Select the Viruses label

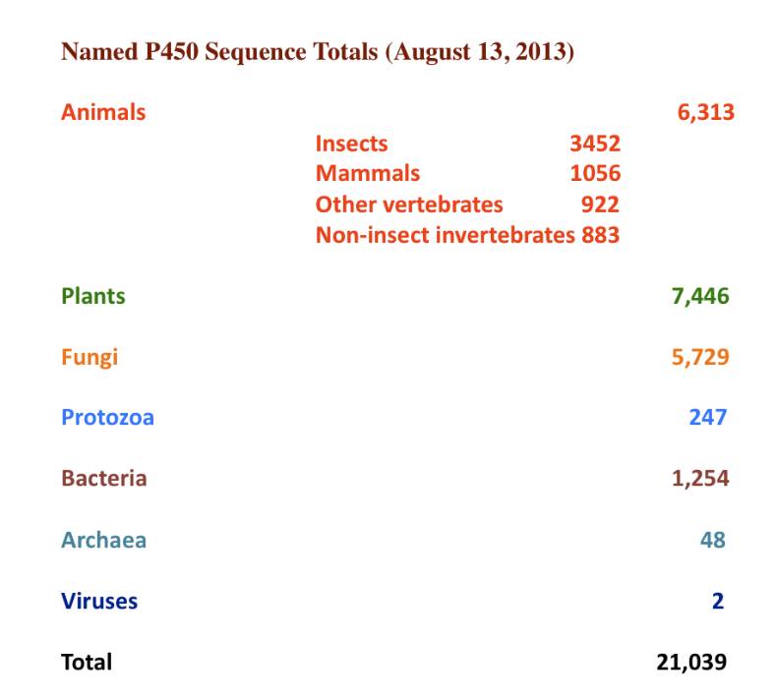(99, 602)
